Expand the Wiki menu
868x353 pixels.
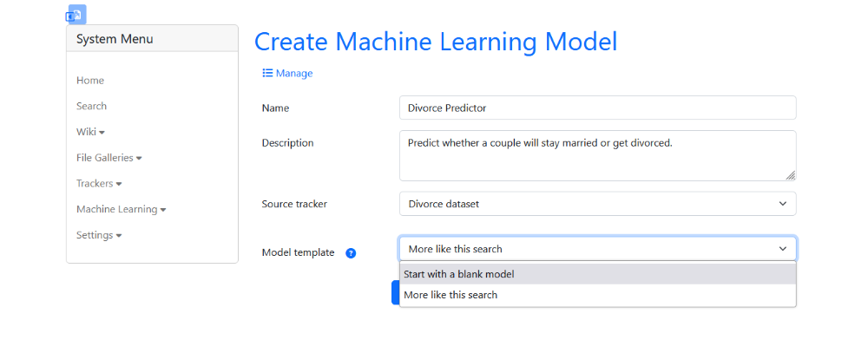[x=91, y=132]
